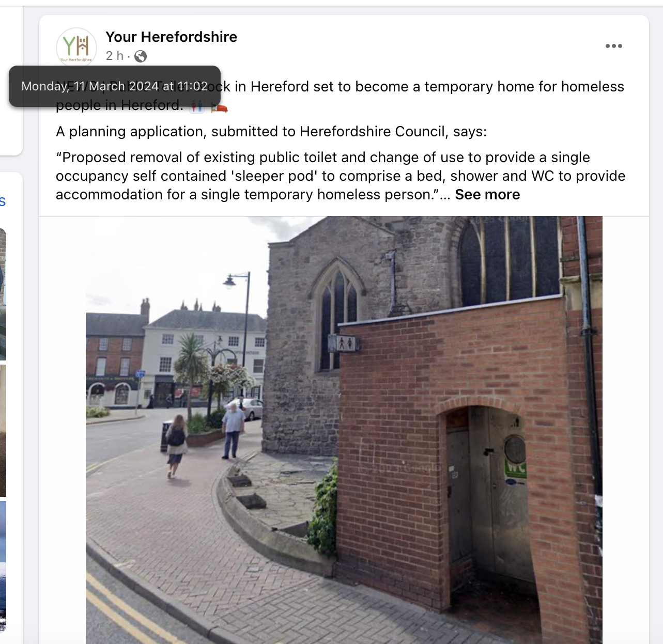
Task: Open the Your Herefordshire profile avatar
Action: coord(76,48)
